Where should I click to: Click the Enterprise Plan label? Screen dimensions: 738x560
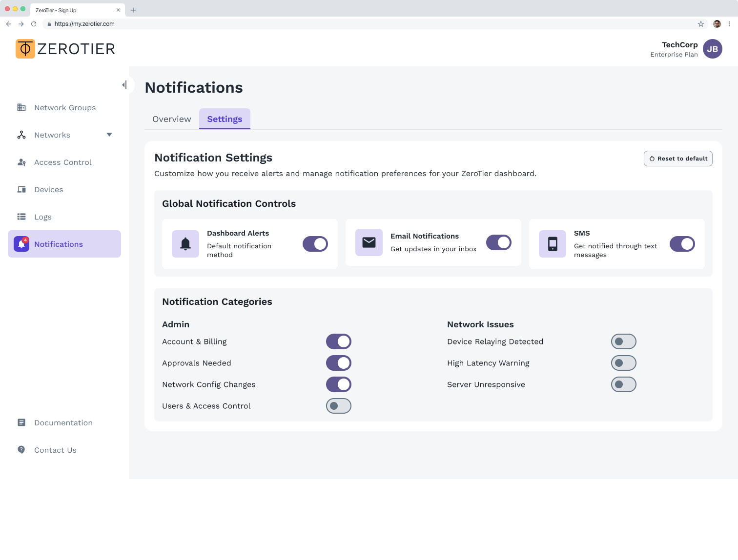point(674,55)
